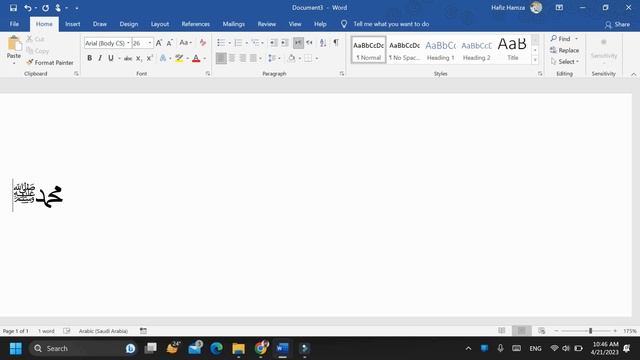Open Microsoft Edge from the taskbar
The image size is (640, 360).
coord(216,348)
